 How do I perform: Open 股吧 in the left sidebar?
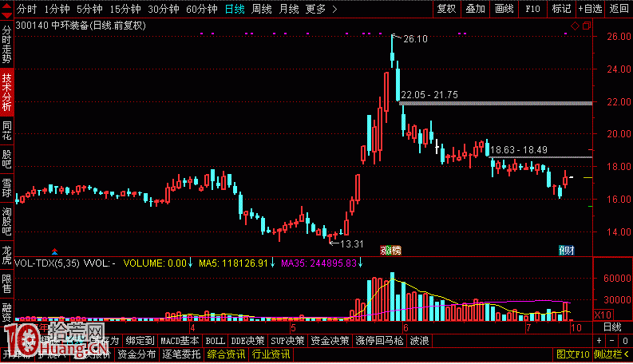click(x=6, y=159)
